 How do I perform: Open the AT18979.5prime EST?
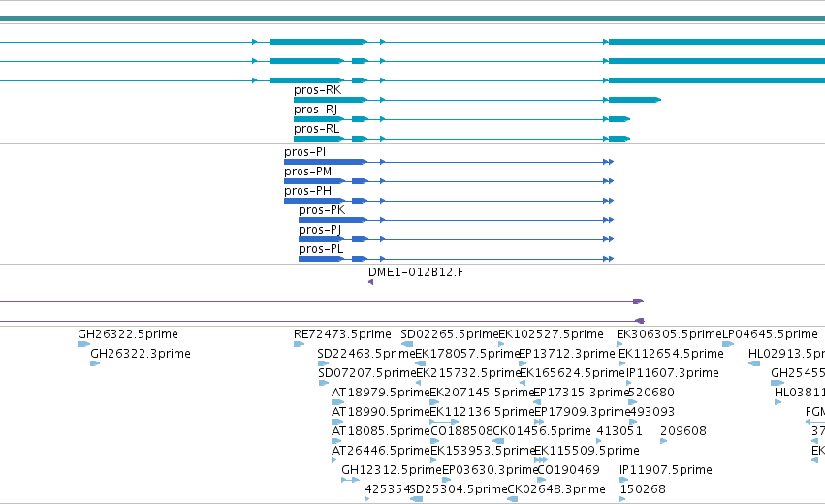337,402
